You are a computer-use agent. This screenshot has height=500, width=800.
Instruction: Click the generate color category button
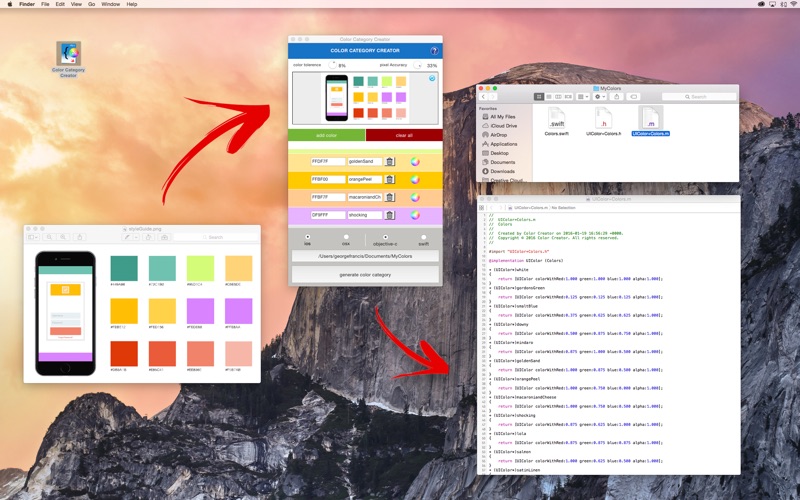pyautogui.click(x=365, y=274)
